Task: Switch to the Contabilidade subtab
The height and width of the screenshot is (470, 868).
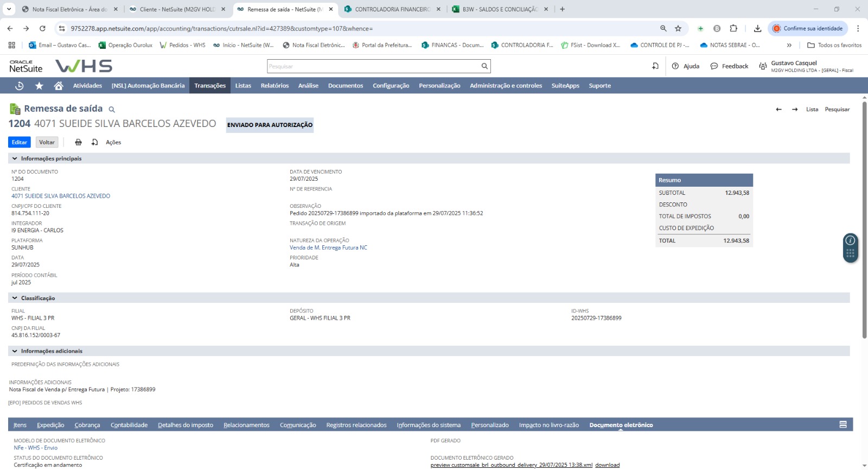Action: point(129,425)
